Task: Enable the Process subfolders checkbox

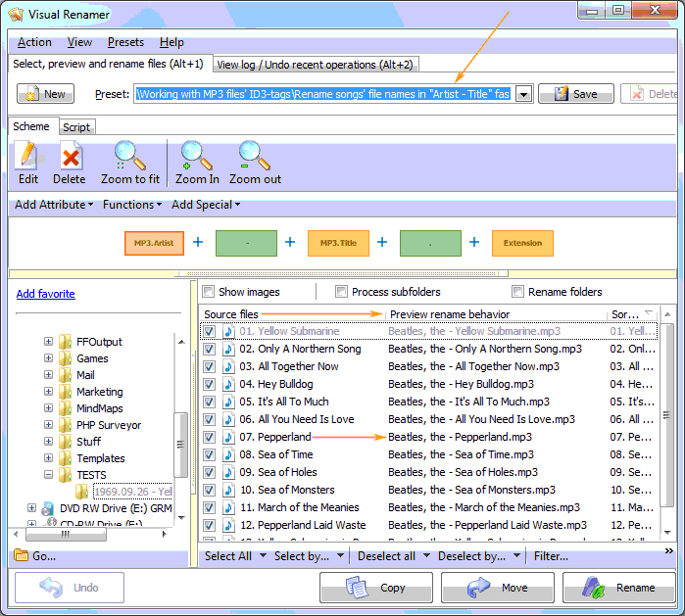Action: (x=341, y=292)
